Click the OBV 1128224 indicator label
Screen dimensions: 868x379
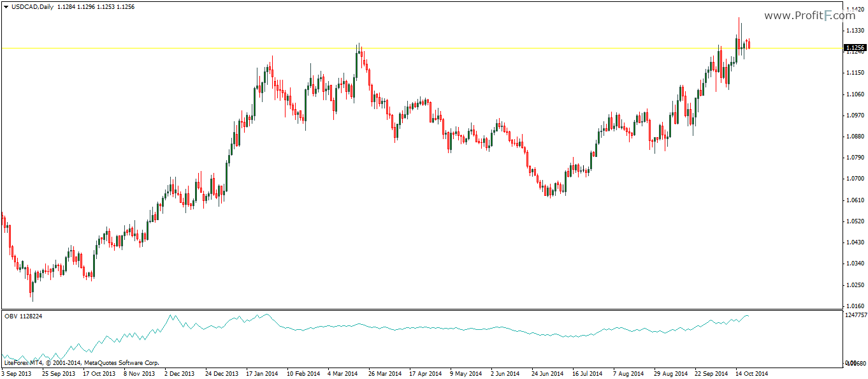coord(24,316)
